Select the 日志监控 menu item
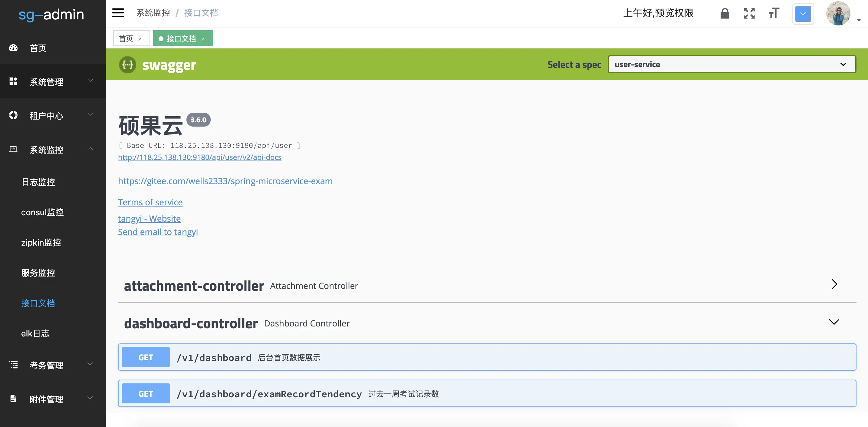Screen dimensions: 868x427 [x=38, y=182]
